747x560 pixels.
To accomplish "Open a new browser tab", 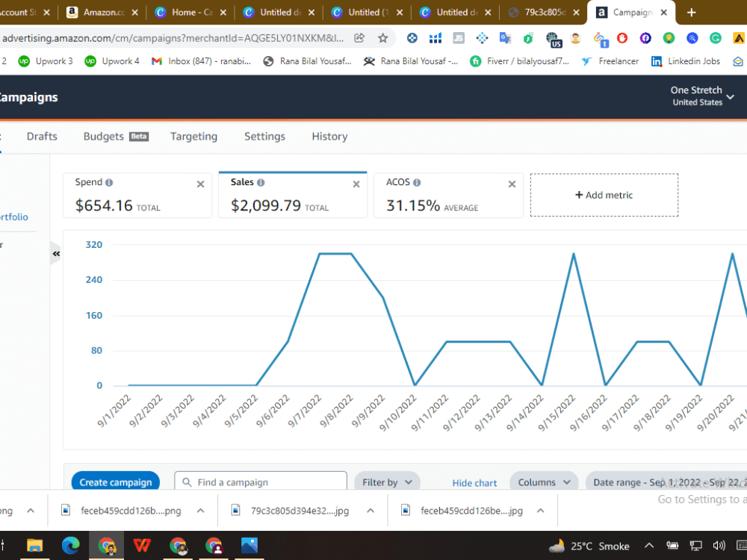I will click(x=692, y=13).
